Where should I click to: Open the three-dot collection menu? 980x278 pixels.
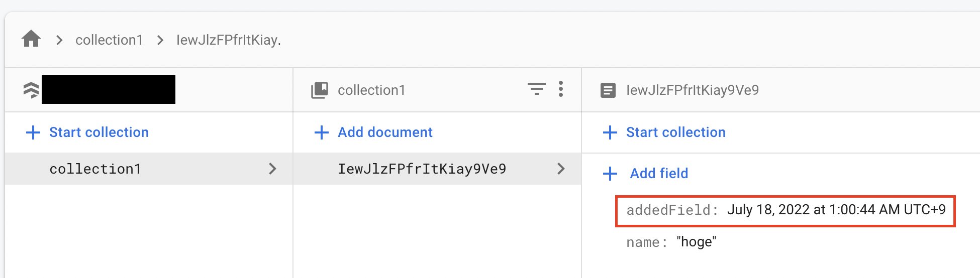pos(561,89)
